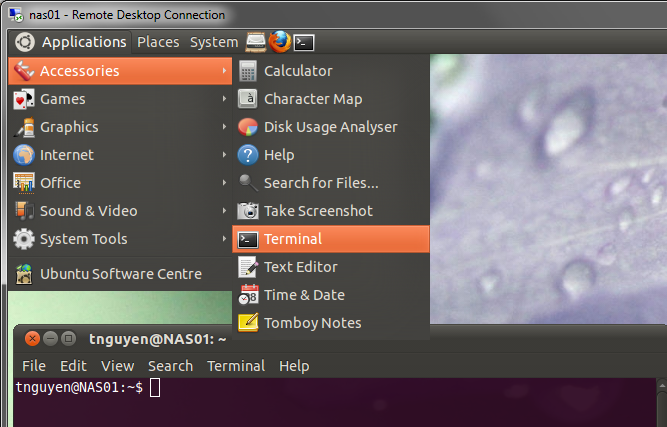Click the Remote Desktop Connection title icon
The height and width of the screenshot is (427, 667).
(x=16, y=14)
